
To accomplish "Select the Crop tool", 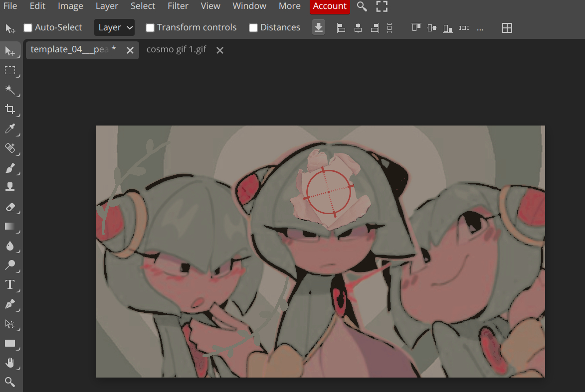I will click(10, 109).
